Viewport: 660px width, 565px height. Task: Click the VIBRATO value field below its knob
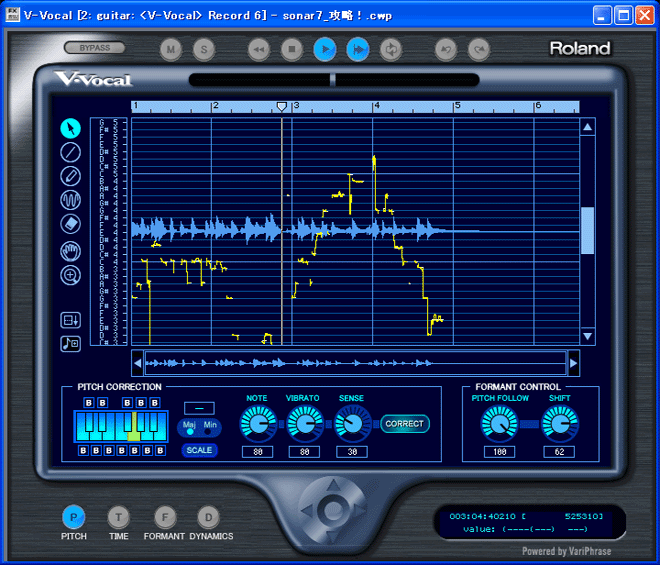(304, 452)
